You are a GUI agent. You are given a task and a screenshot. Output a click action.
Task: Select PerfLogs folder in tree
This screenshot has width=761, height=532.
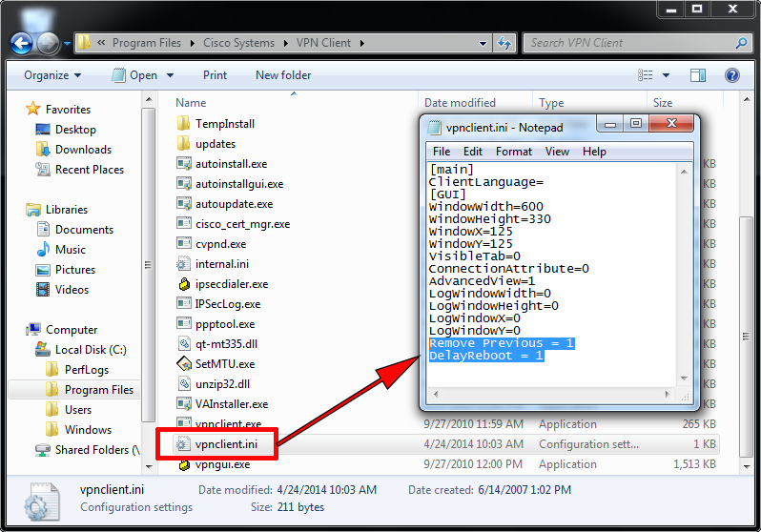[77, 370]
